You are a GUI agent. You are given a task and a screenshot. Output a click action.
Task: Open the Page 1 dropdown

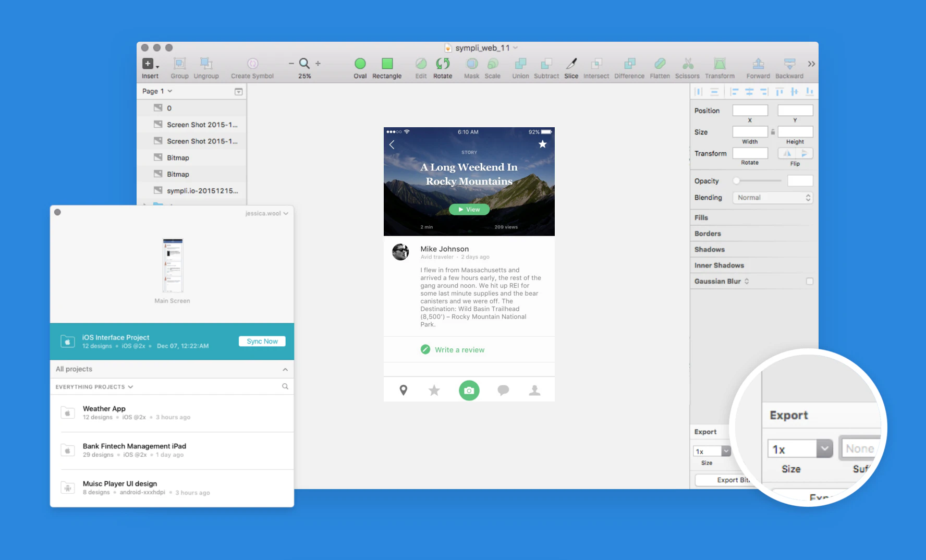[157, 91]
